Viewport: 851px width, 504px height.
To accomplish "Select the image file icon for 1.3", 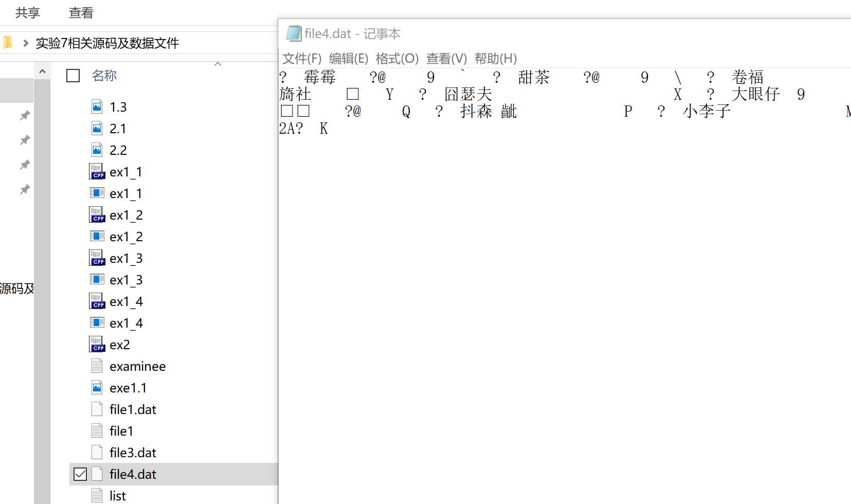I will (x=97, y=107).
